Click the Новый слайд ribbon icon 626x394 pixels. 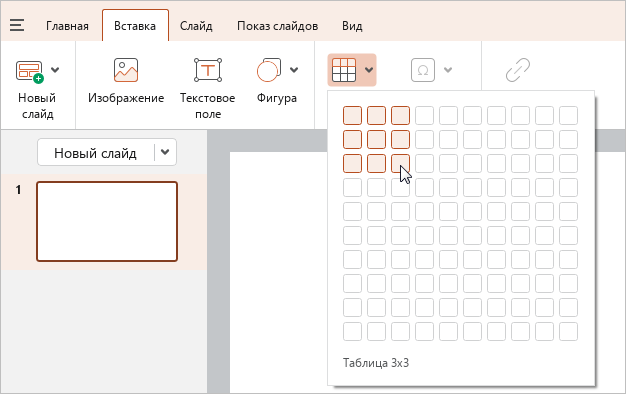[30, 72]
